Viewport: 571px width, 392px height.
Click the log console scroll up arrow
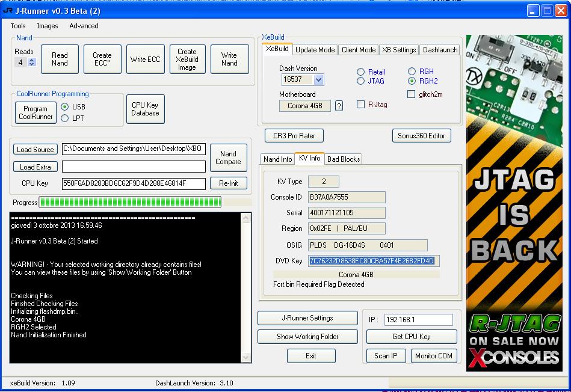click(246, 218)
